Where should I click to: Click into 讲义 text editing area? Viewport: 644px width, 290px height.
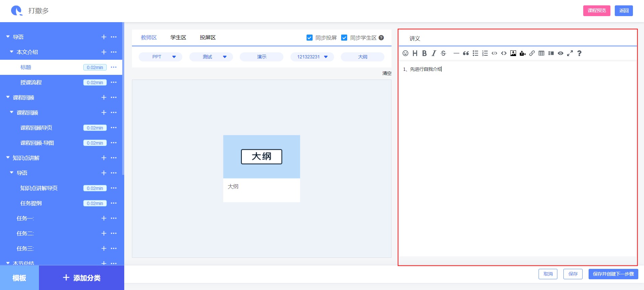tap(517, 158)
